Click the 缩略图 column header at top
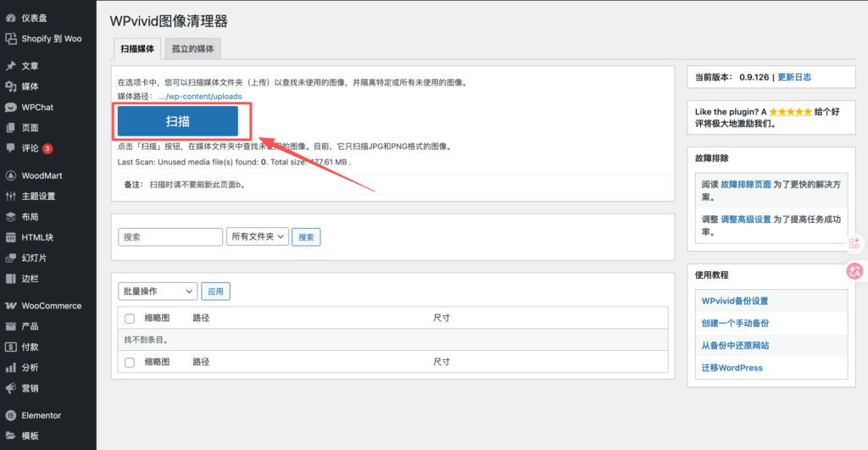 (x=157, y=319)
